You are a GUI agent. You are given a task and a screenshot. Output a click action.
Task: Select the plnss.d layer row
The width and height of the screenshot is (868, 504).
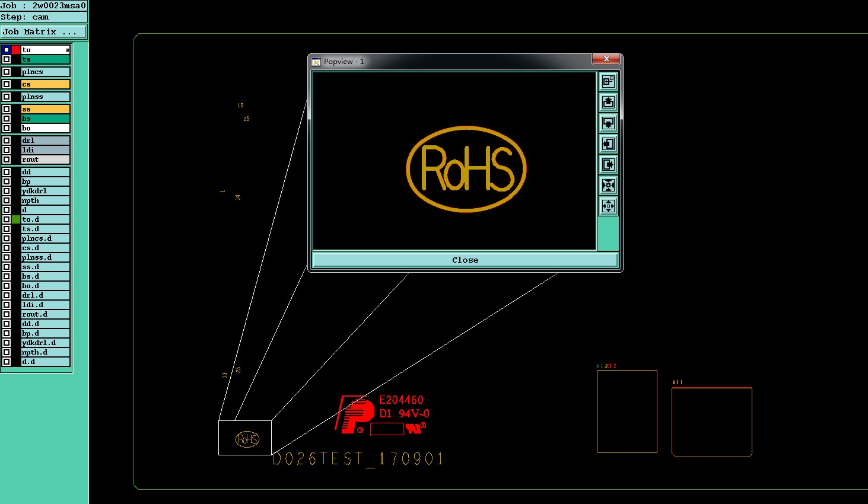pyautogui.click(x=46, y=257)
